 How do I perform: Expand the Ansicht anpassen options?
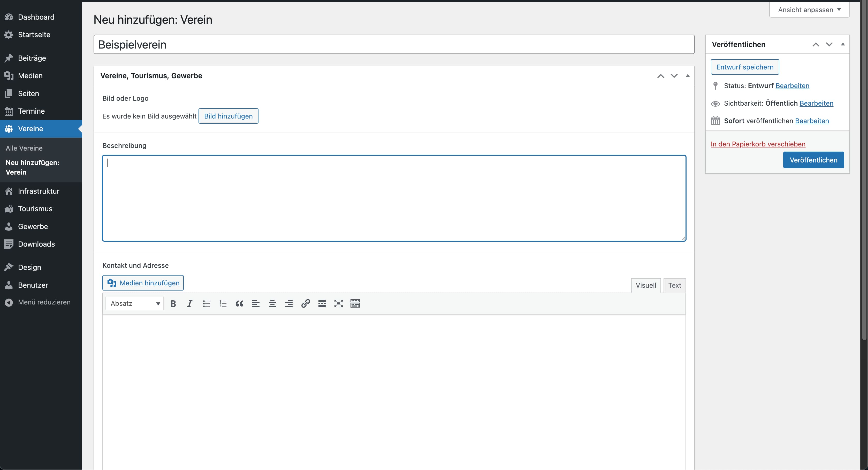[x=809, y=10]
